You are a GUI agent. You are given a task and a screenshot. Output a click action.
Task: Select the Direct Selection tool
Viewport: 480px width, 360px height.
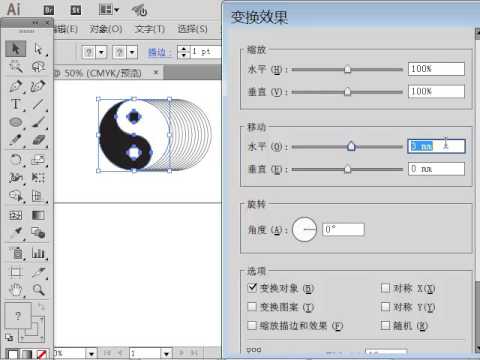[38, 49]
